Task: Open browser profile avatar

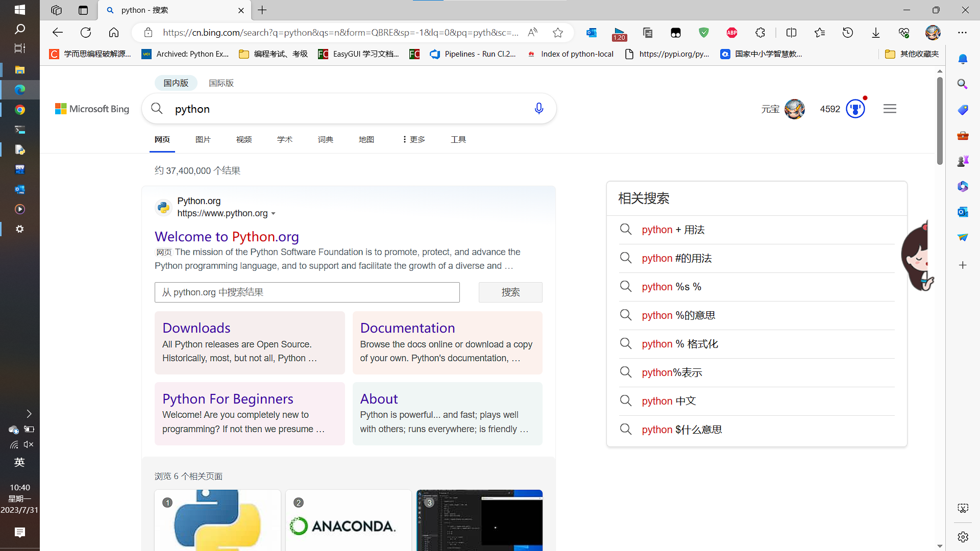Action: tap(933, 33)
